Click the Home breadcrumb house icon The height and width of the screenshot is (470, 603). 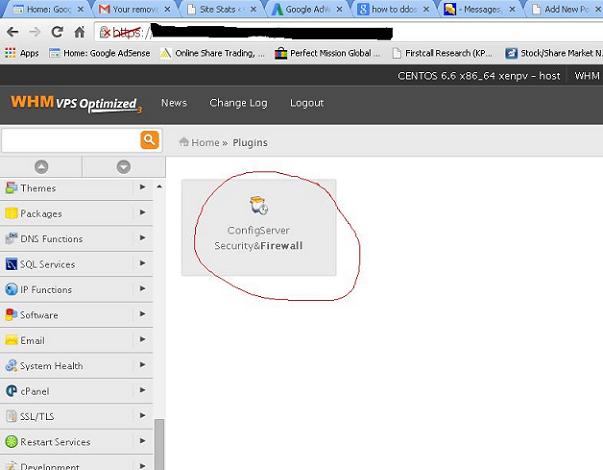(184, 142)
